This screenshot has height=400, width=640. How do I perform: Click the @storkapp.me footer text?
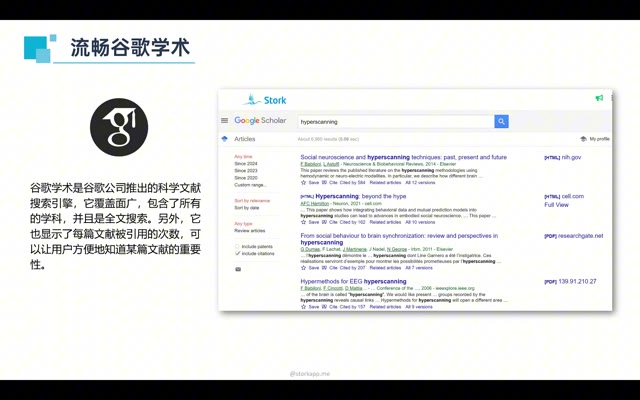pos(310,373)
